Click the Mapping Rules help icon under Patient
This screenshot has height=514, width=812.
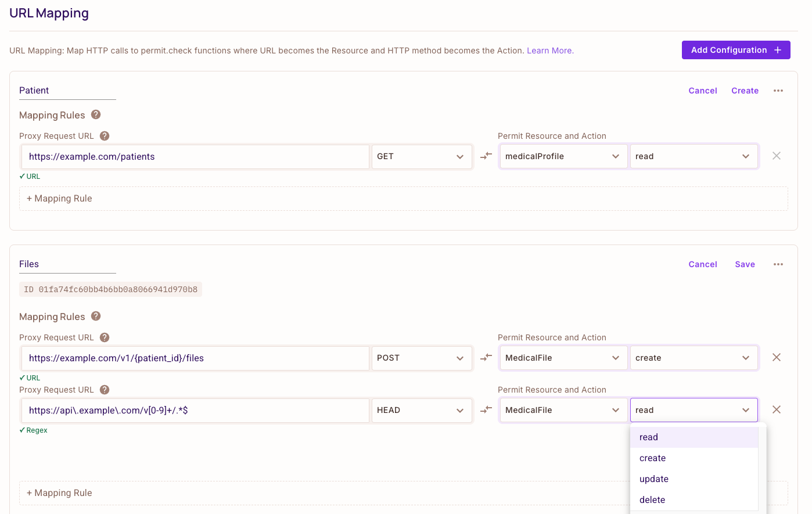pos(95,114)
